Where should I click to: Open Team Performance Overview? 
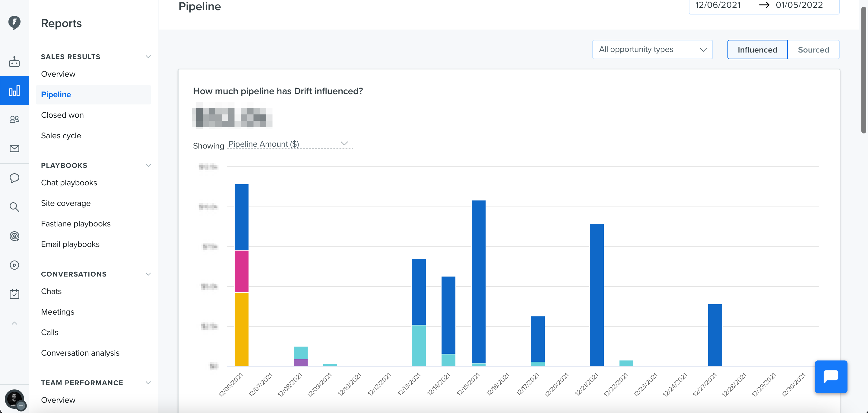(58, 400)
